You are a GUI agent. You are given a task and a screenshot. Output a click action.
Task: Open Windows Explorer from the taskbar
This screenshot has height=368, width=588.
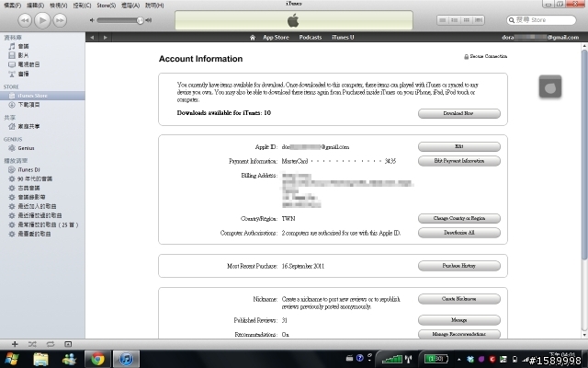coord(40,359)
